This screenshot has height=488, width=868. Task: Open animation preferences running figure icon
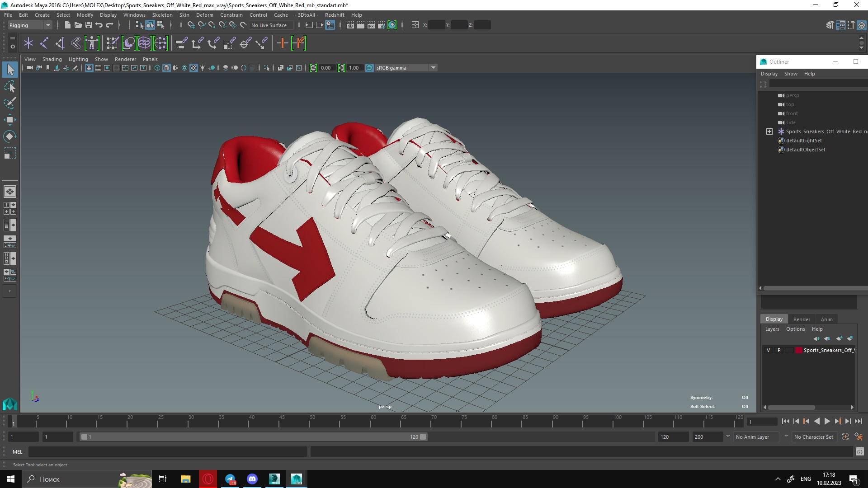(x=859, y=437)
